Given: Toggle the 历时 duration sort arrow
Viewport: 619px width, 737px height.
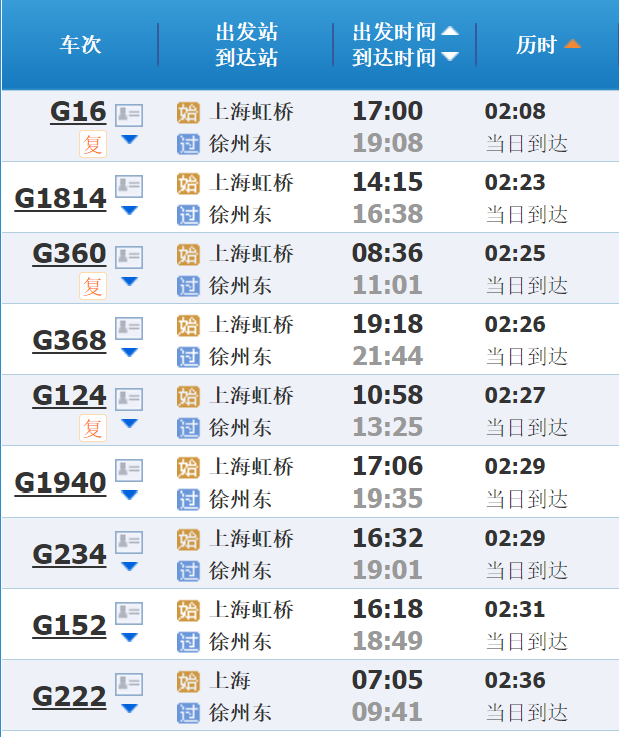Looking at the screenshot, I should [x=572, y=44].
